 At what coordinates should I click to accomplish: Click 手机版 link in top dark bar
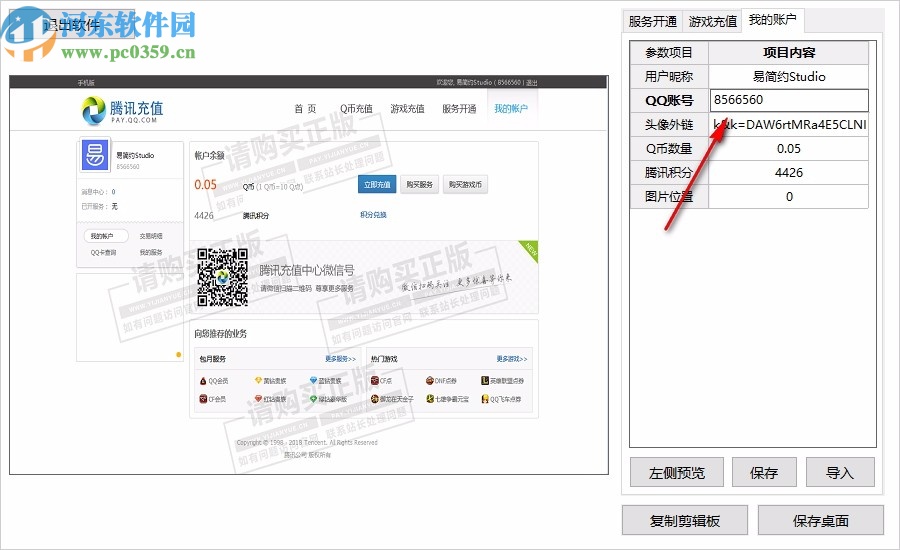86,83
